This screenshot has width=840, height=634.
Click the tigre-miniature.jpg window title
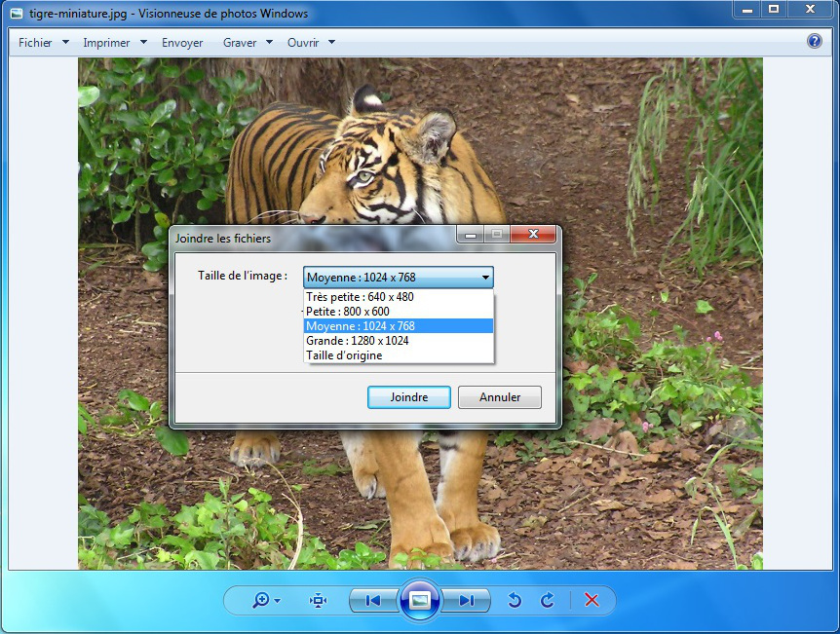(x=169, y=14)
